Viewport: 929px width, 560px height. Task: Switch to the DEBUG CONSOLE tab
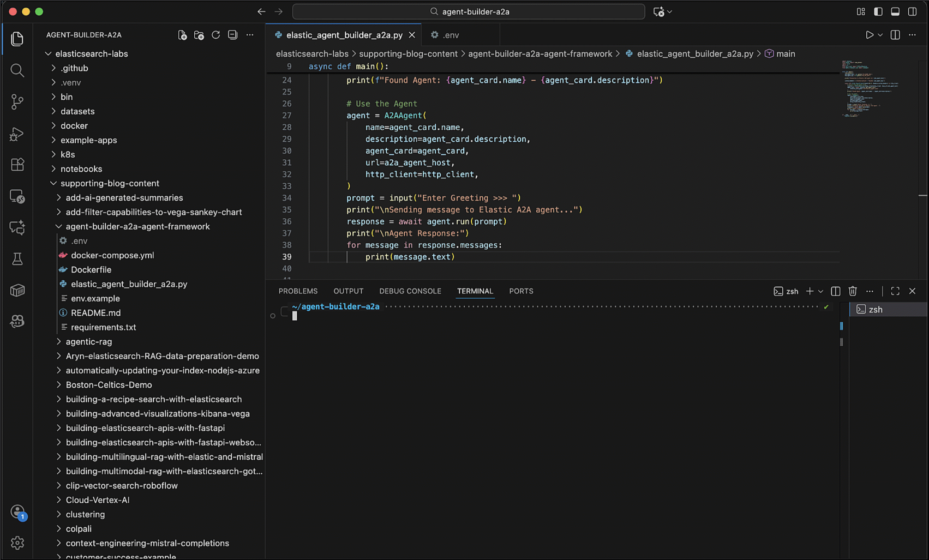click(410, 291)
